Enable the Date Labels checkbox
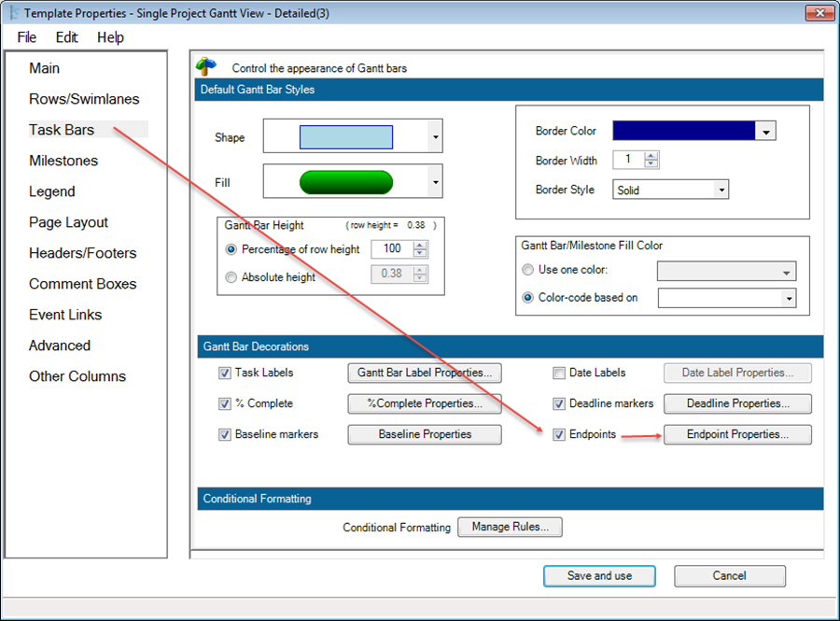This screenshot has height=621, width=840. point(559,374)
